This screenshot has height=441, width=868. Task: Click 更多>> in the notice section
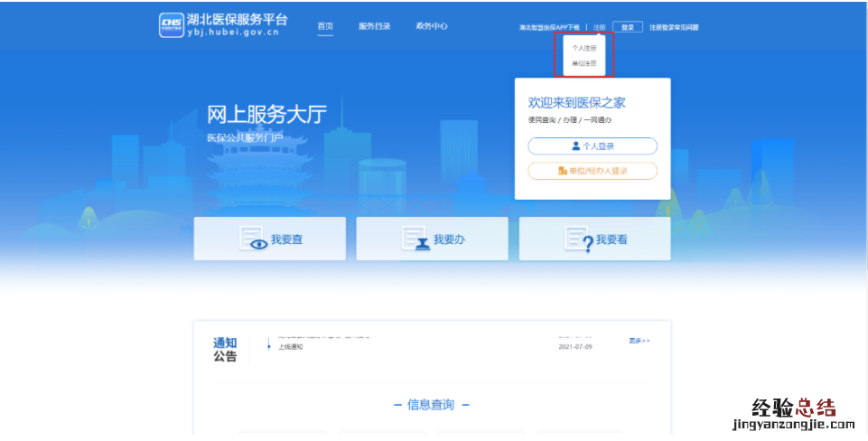pyautogui.click(x=639, y=341)
